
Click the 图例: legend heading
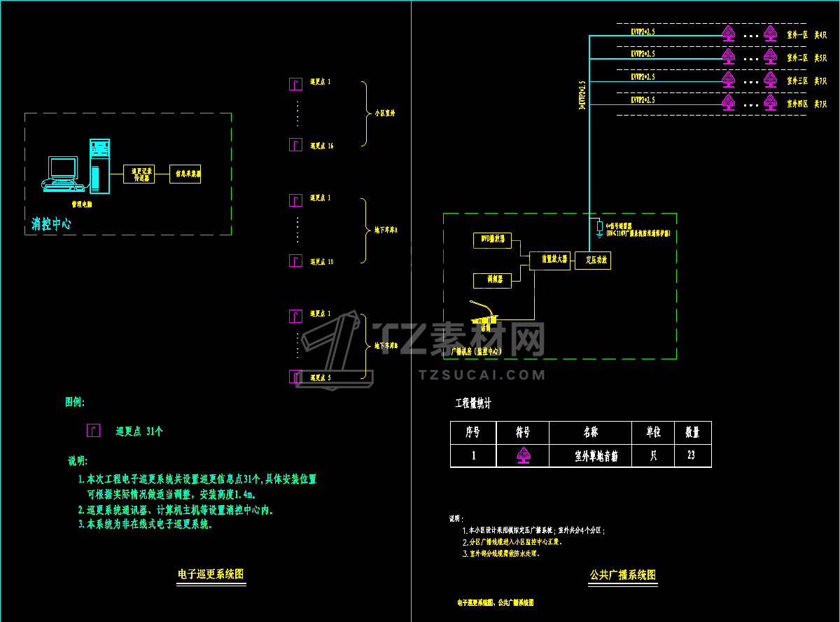[x=75, y=402]
